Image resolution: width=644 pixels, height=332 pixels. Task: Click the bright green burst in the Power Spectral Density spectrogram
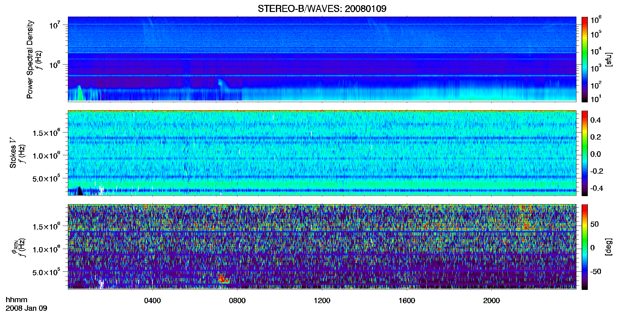[x=80, y=93]
